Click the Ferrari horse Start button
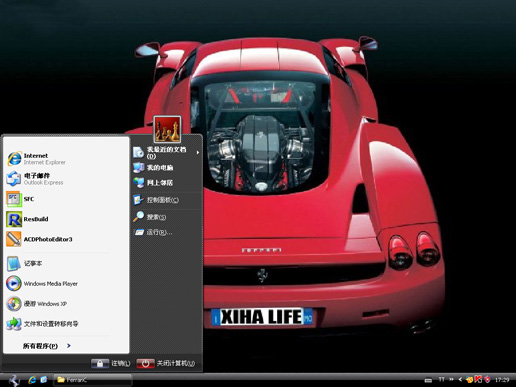Viewport: 516px width, 387px height. coord(14,380)
